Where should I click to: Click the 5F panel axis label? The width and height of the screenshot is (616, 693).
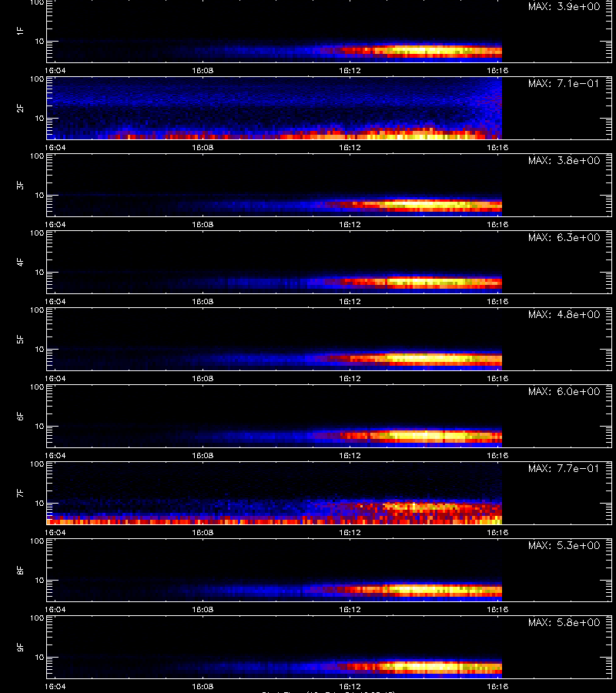pos(19,339)
